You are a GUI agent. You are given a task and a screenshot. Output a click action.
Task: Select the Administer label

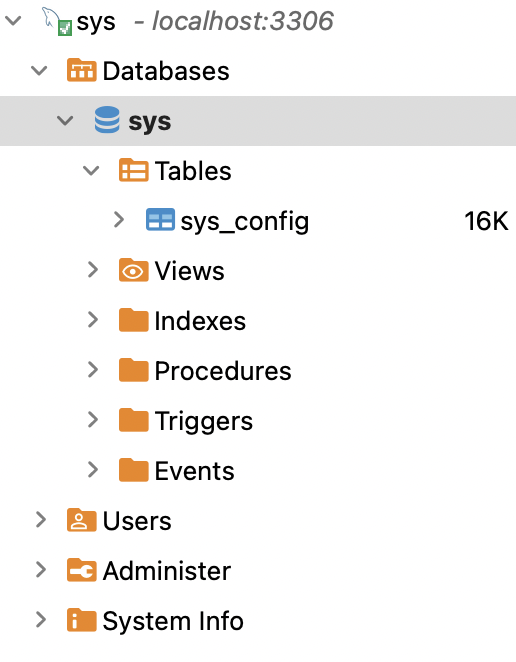pyautogui.click(x=167, y=571)
